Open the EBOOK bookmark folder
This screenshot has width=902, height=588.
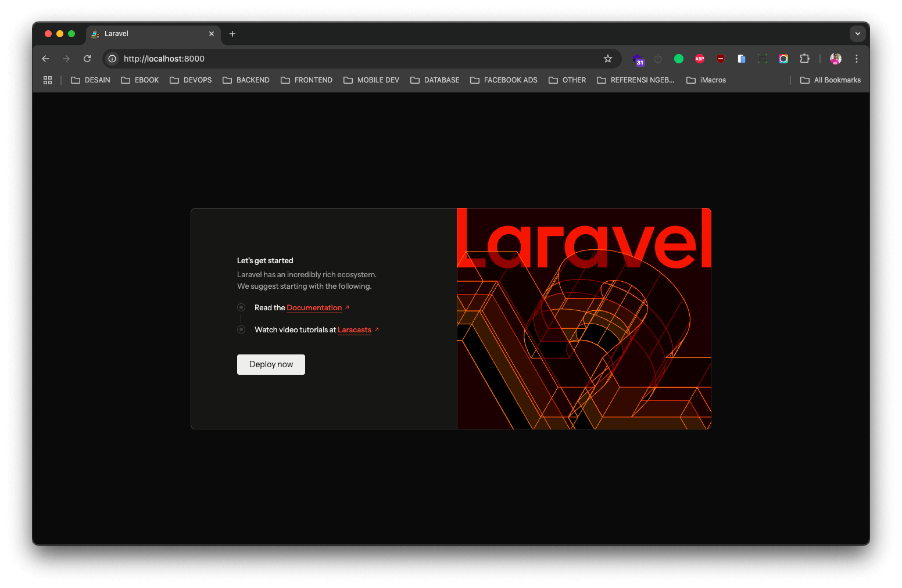coord(140,80)
